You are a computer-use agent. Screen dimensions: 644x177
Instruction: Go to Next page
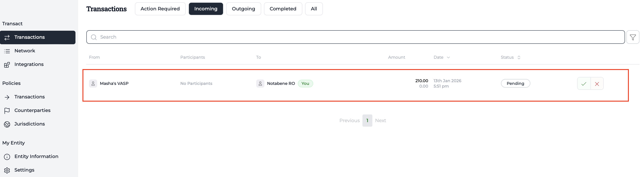(x=380, y=121)
